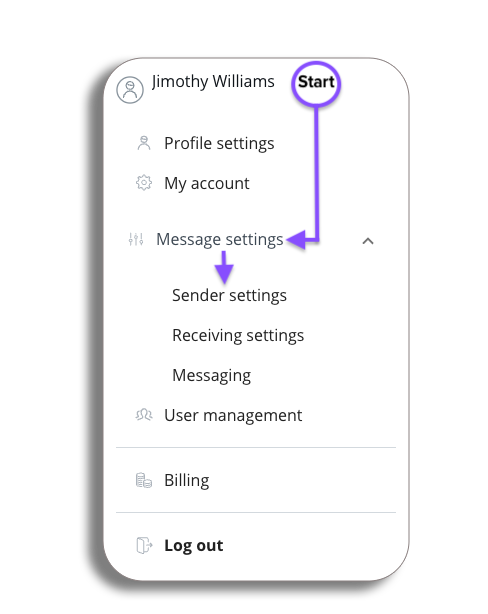The width and height of the screenshot is (488, 614).
Task: Collapse Message settings using the chevron arrow
Action: (368, 241)
